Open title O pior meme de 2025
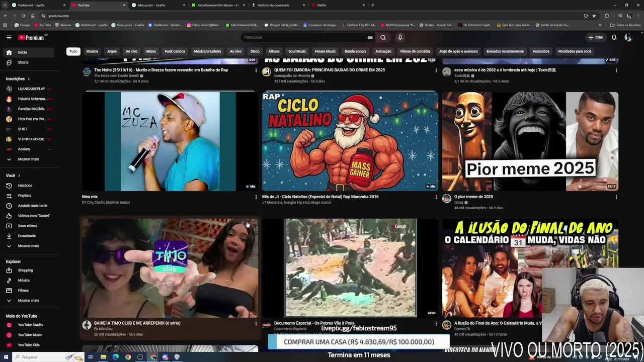This screenshot has width=644, height=362. point(473,197)
